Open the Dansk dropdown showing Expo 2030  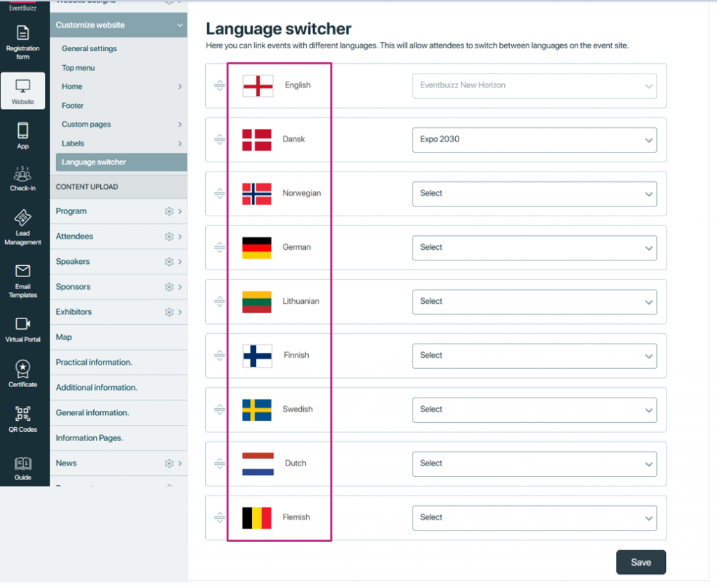tap(534, 140)
